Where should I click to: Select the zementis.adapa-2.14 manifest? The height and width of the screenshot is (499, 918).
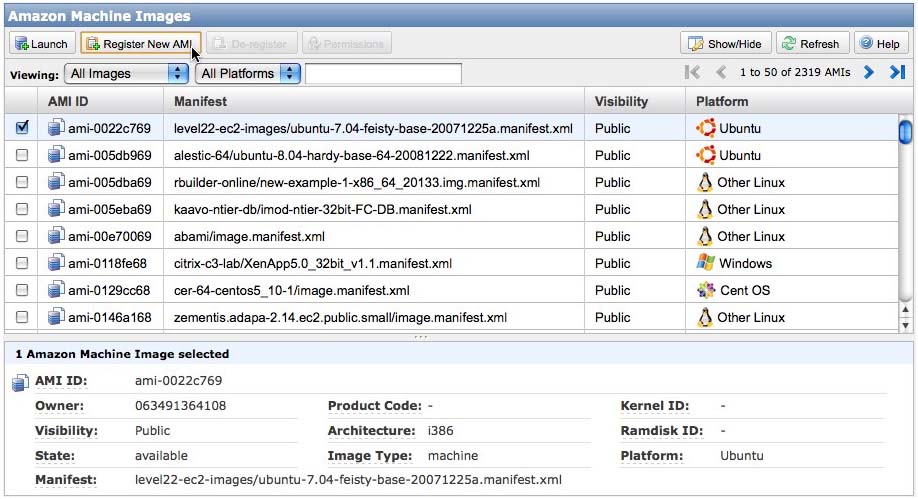(340, 317)
